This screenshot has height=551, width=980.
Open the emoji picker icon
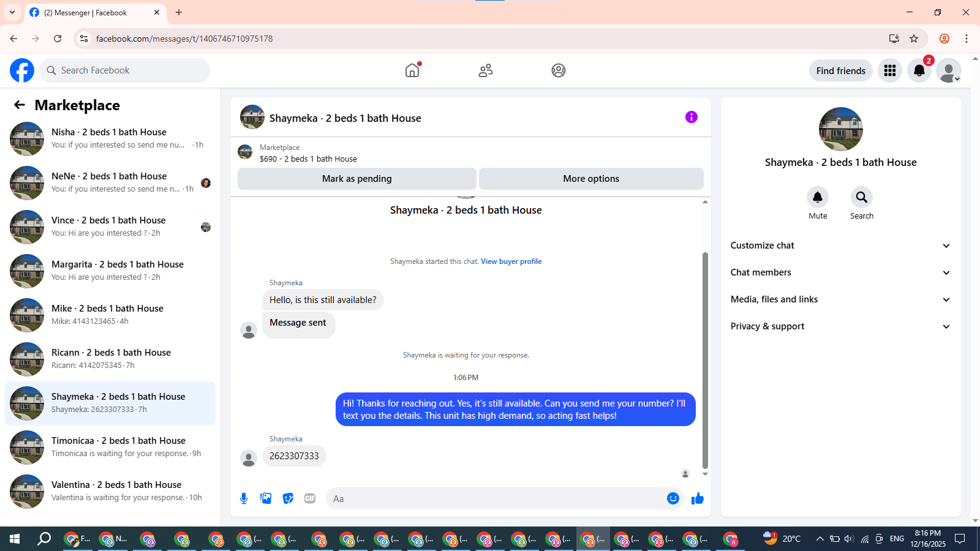click(673, 498)
